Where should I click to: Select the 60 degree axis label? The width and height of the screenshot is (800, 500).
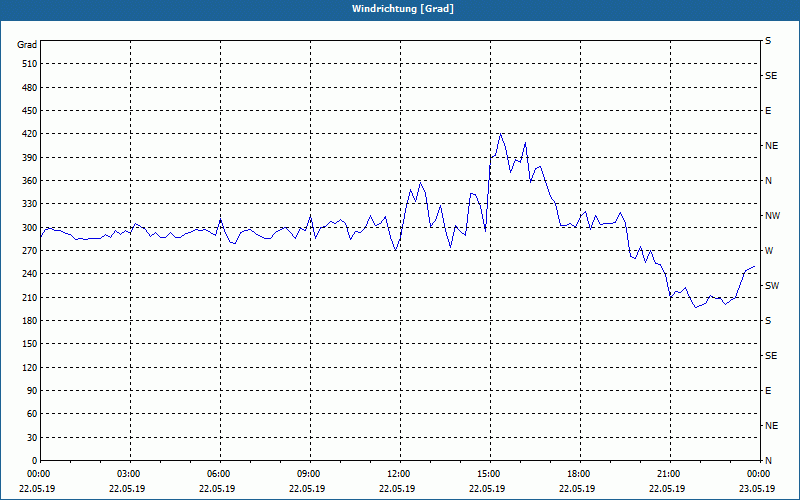point(32,414)
